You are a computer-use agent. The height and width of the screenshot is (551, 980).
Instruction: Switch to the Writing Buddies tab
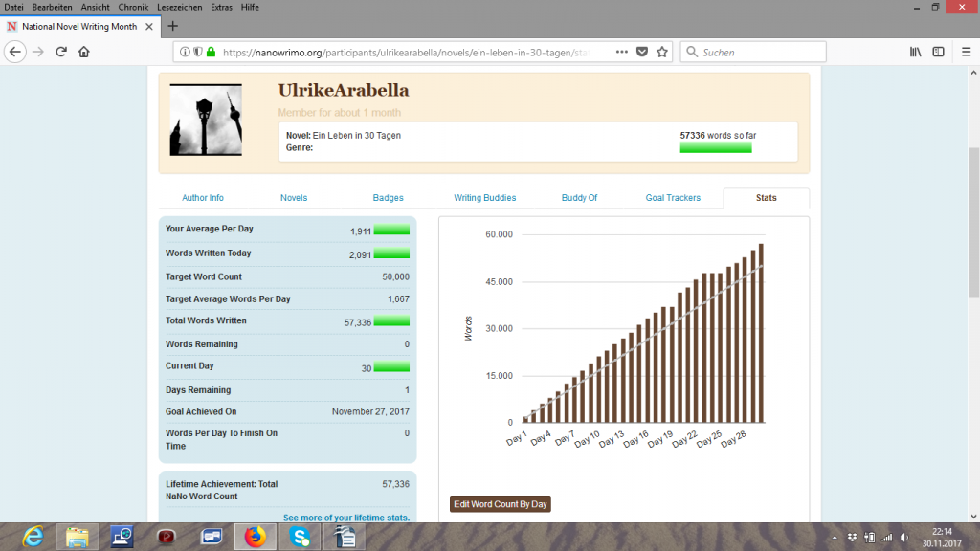pos(485,197)
